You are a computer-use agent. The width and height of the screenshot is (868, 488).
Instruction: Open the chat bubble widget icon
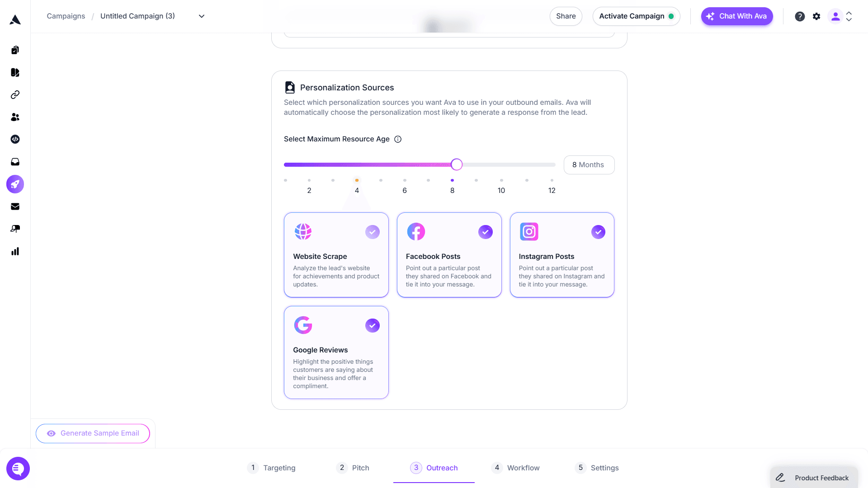(x=18, y=469)
